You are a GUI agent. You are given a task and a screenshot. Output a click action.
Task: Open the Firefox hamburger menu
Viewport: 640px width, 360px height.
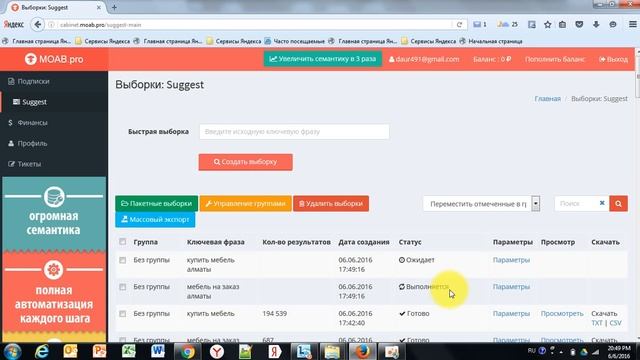point(632,24)
